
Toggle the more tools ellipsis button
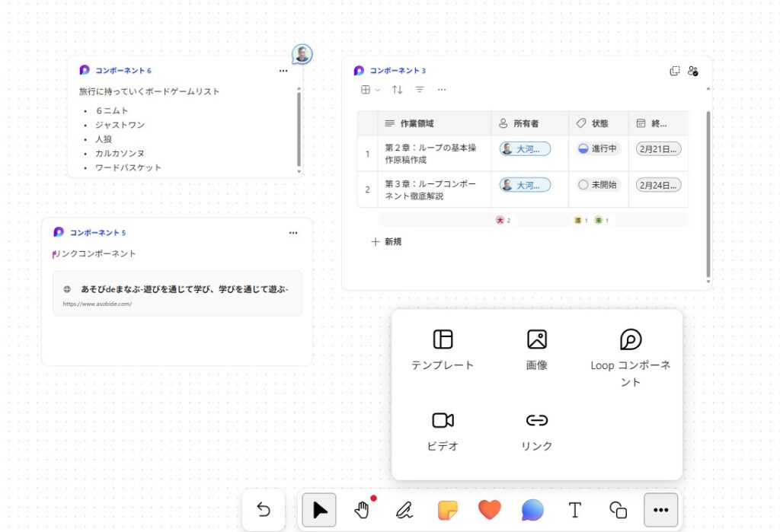pos(660,510)
